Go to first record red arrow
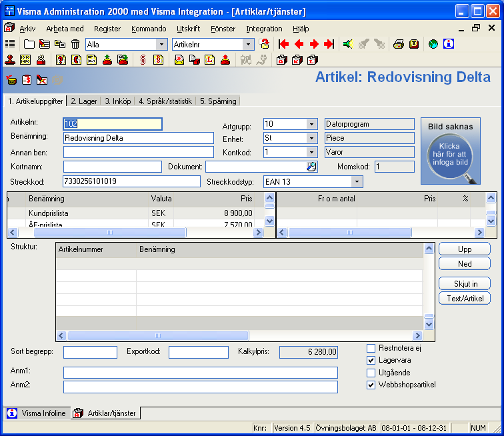This screenshot has width=504, height=436. [283, 44]
